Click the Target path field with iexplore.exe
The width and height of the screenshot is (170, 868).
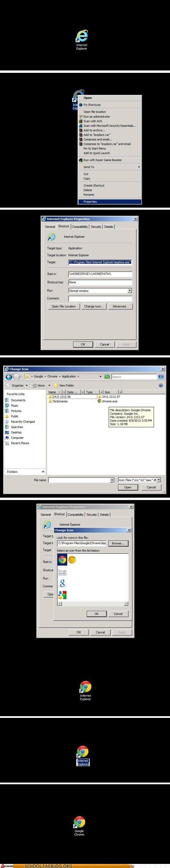(100, 262)
